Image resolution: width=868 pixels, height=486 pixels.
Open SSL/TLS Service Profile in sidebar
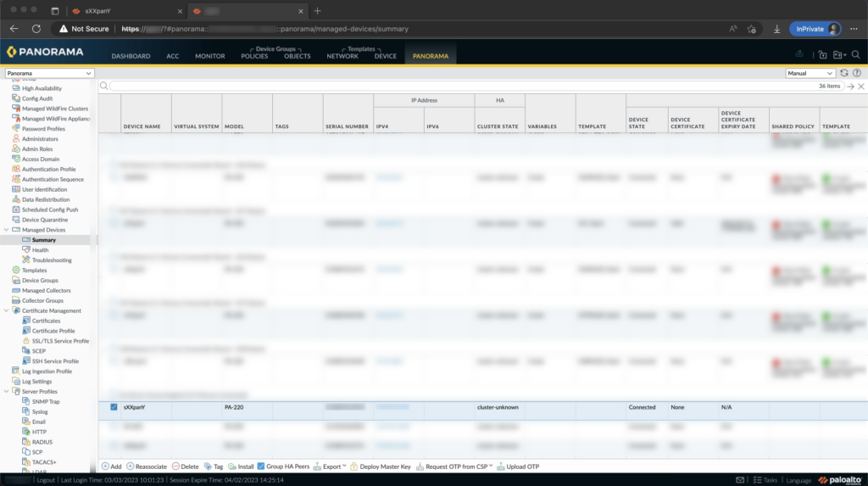point(60,341)
